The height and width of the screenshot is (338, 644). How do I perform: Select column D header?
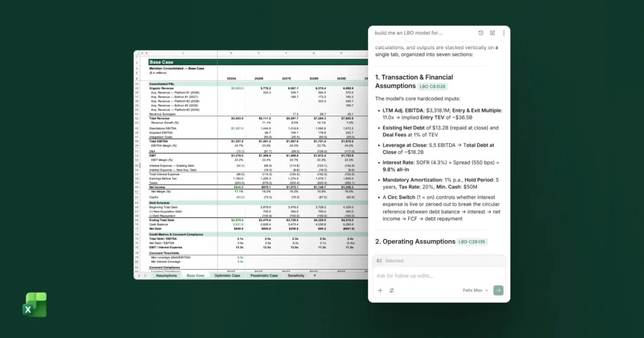coord(231,53)
